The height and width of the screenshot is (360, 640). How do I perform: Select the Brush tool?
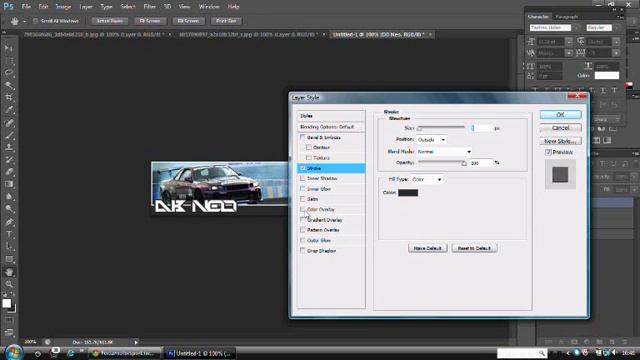coord(9,135)
